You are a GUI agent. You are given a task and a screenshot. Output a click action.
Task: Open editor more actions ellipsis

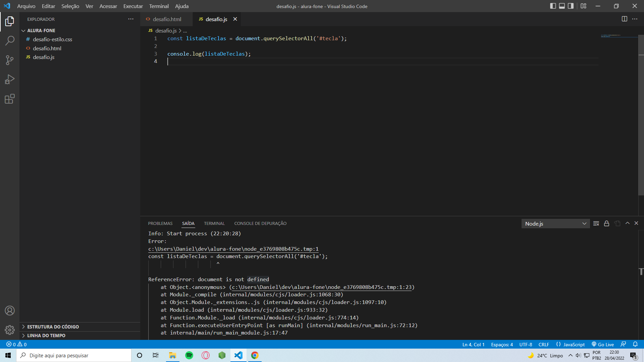tap(635, 19)
